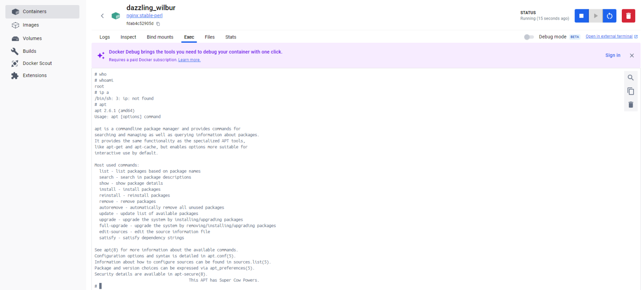Search the terminal output

(x=631, y=78)
